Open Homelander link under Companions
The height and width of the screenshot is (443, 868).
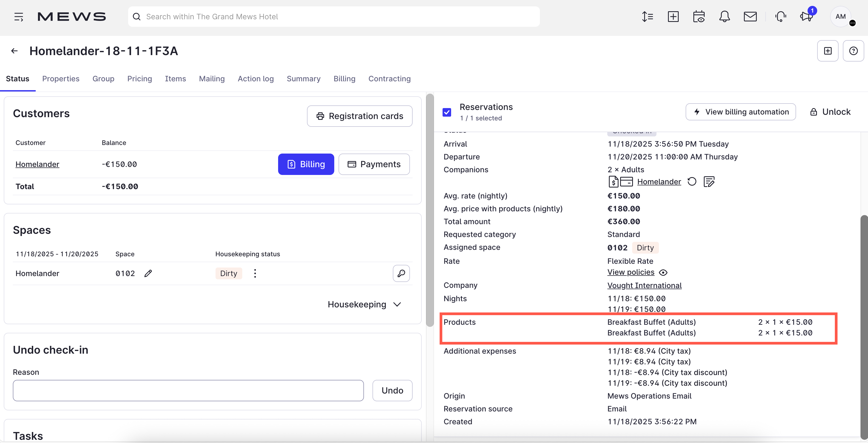(x=659, y=182)
